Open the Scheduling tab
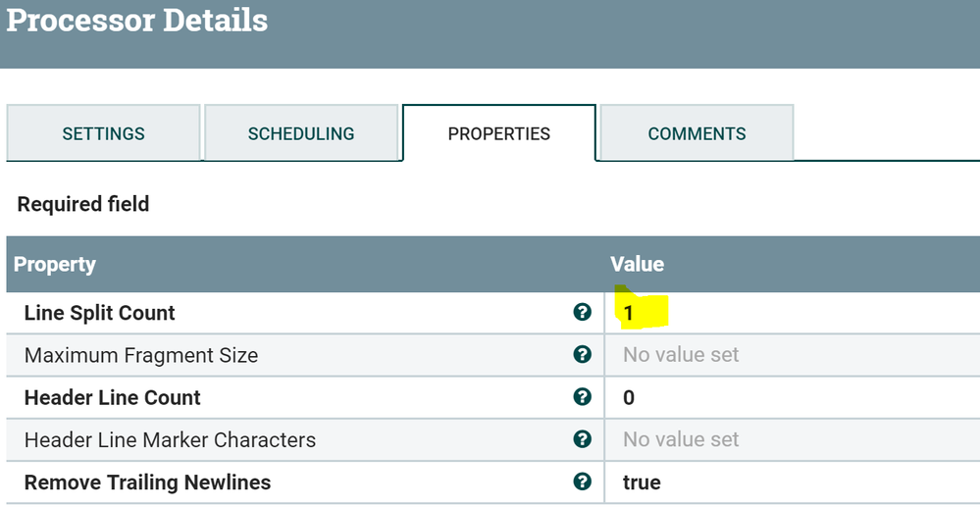 coord(301,133)
